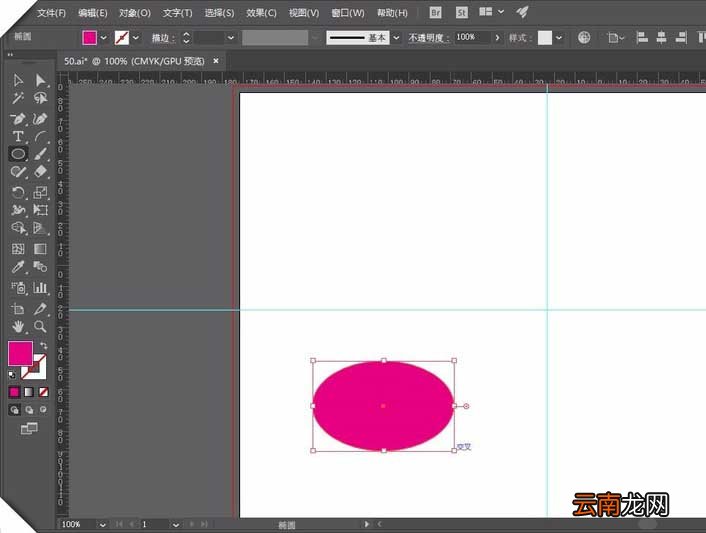Select the Column Graph tool

coord(40,288)
